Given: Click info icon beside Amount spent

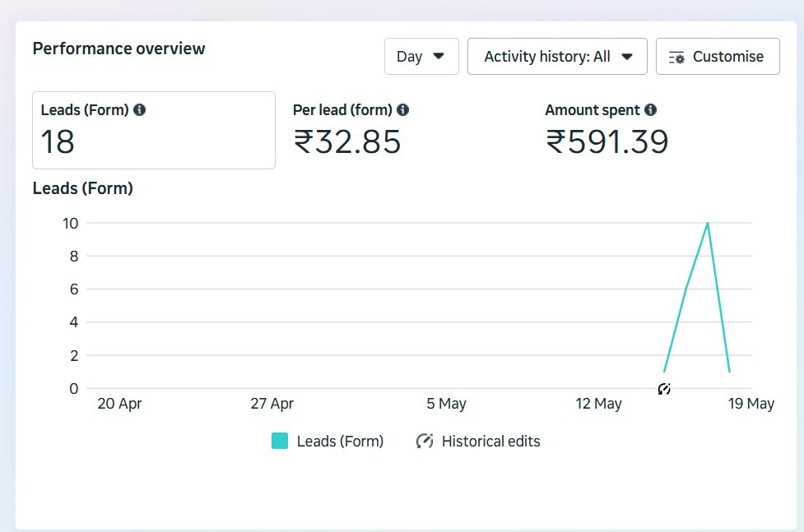Looking at the screenshot, I should [x=651, y=109].
